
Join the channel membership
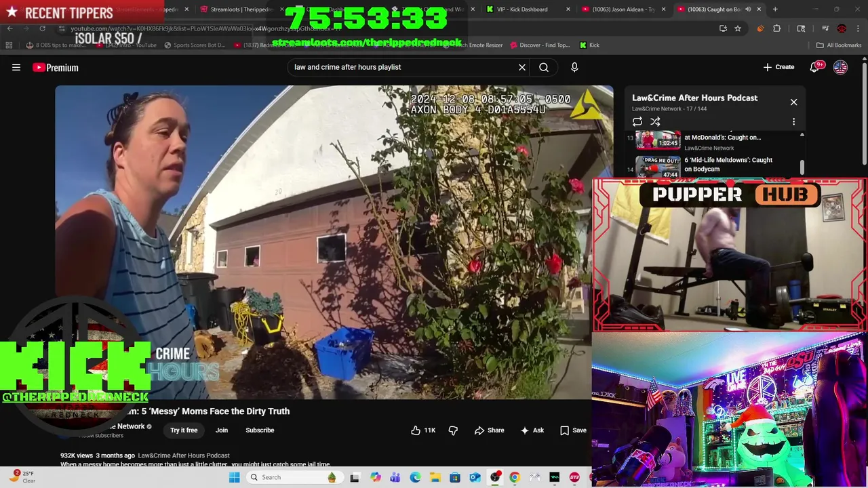click(222, 430)
